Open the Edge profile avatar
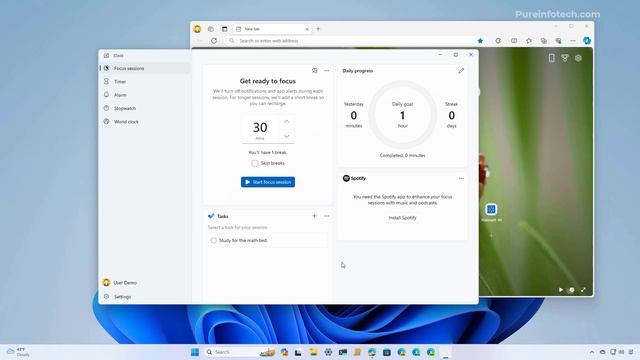640x360 pixels. coord(198,29)
